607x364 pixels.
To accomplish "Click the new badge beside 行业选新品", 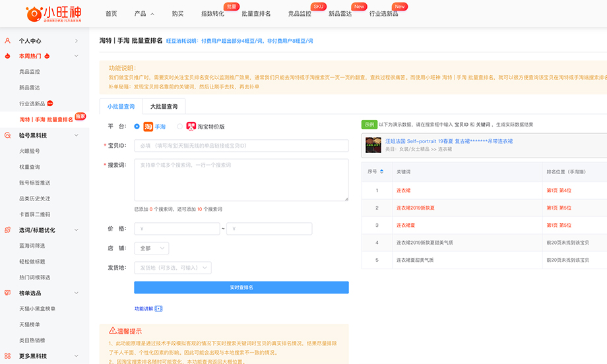I will point(50,104).
